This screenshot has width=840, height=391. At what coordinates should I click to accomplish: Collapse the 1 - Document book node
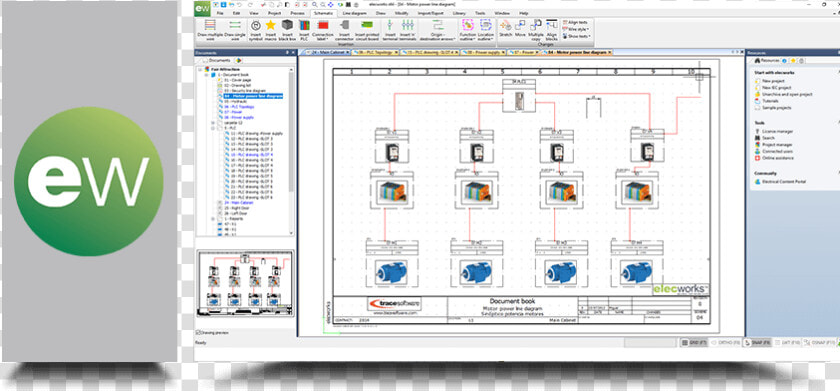pyautogui.click(x=206, y=75)
